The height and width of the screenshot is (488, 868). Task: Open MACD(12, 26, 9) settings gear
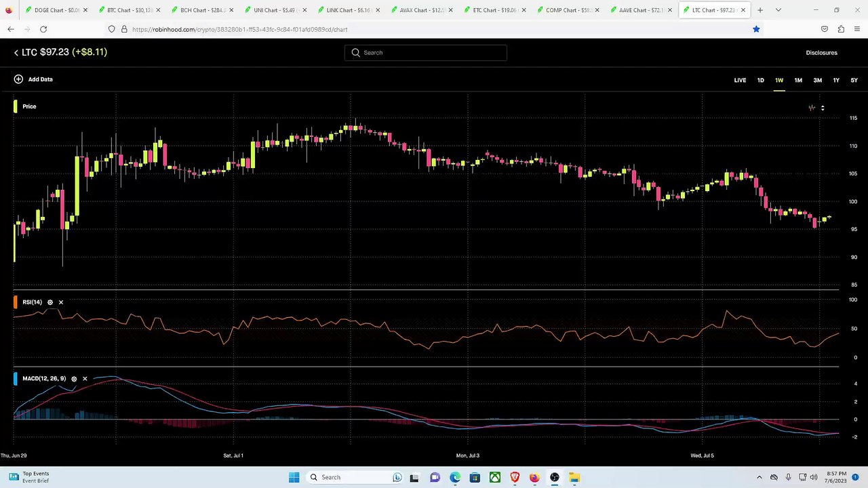74,379
